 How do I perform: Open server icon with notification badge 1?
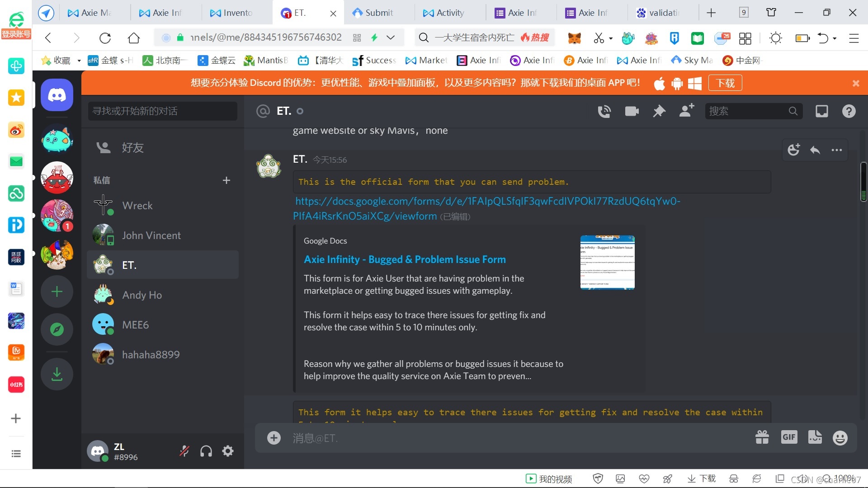pos(57,216)
